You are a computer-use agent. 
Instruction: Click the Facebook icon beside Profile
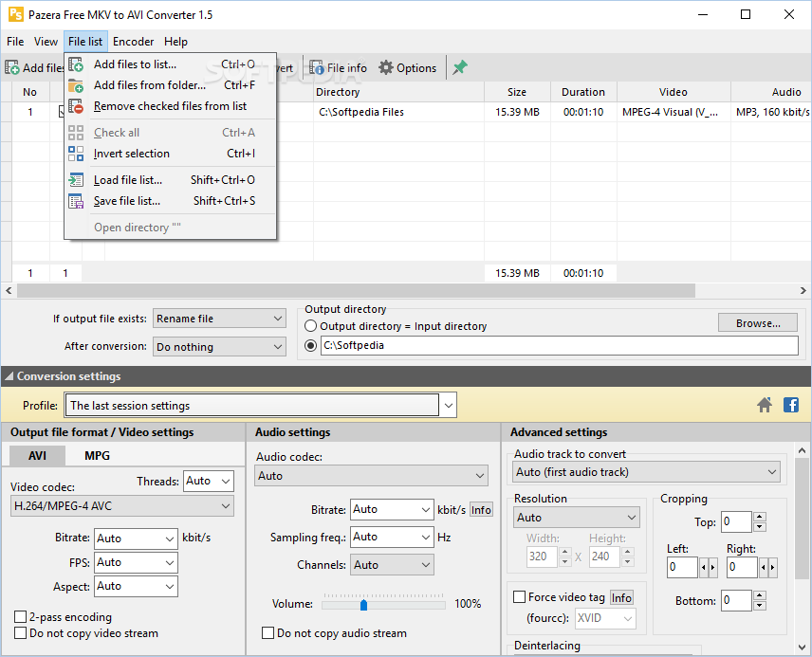[x=791, y=405]
